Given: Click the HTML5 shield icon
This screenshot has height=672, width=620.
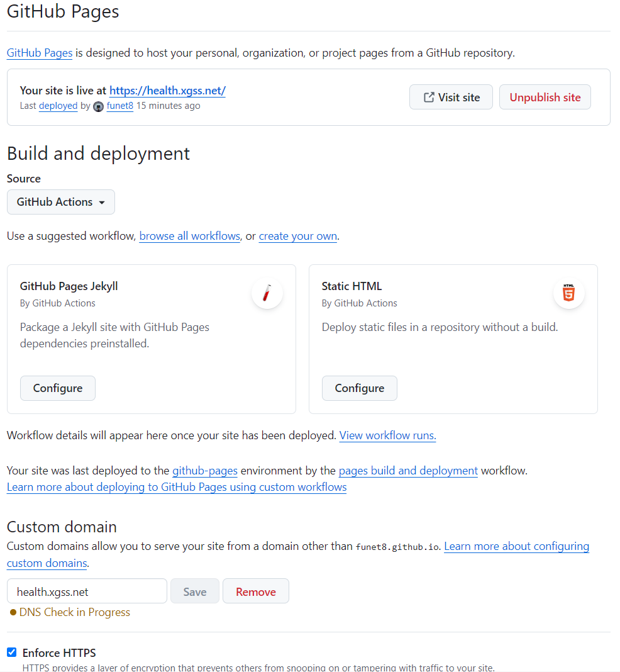Looking at the screenshot, I should [568, 293].
